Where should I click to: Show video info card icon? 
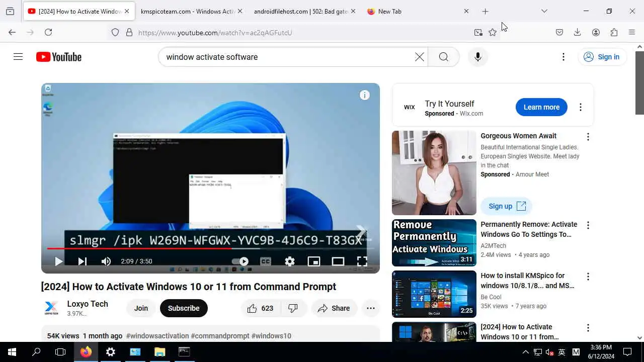tap(365, 95)
